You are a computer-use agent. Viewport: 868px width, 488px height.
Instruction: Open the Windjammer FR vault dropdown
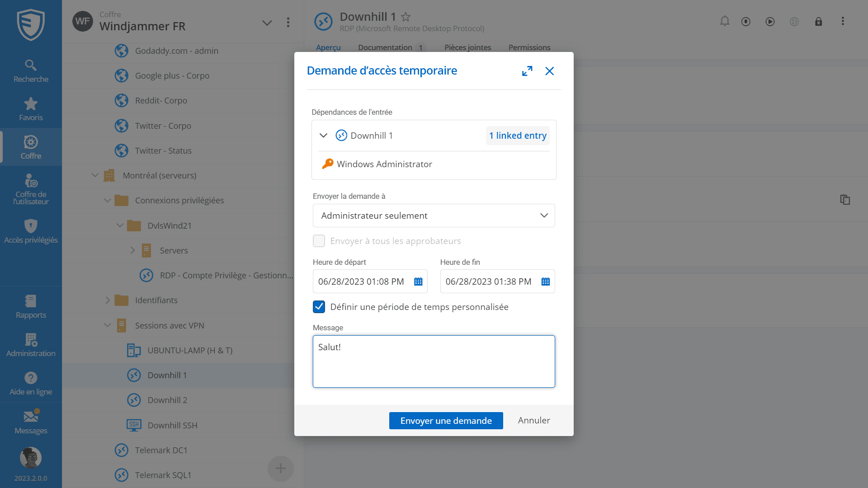coord(267,23)
